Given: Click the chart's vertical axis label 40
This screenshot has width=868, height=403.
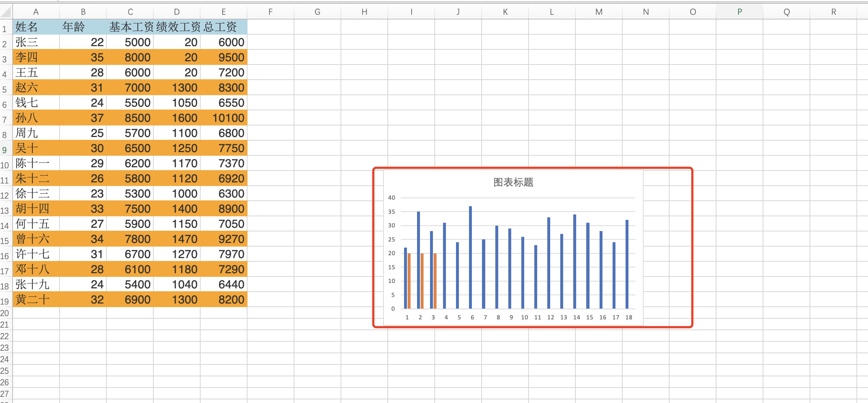Looking at the screenshot, I should (x=391, y=198).
